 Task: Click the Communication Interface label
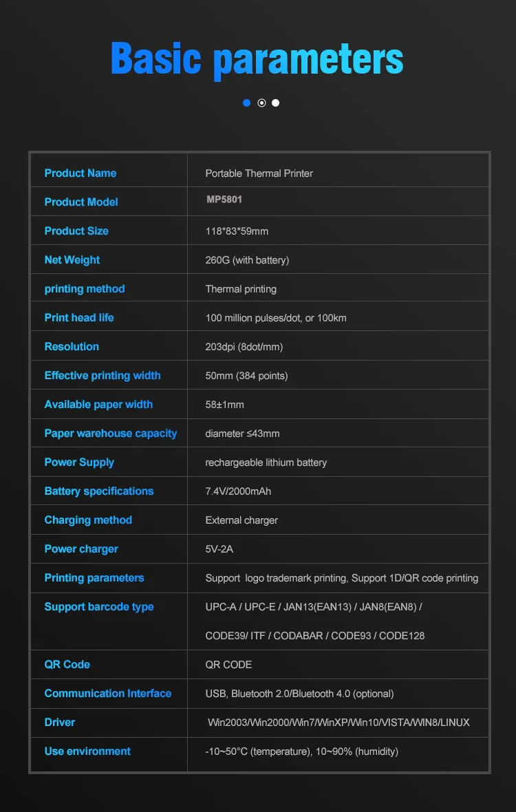tap(108, 694)
